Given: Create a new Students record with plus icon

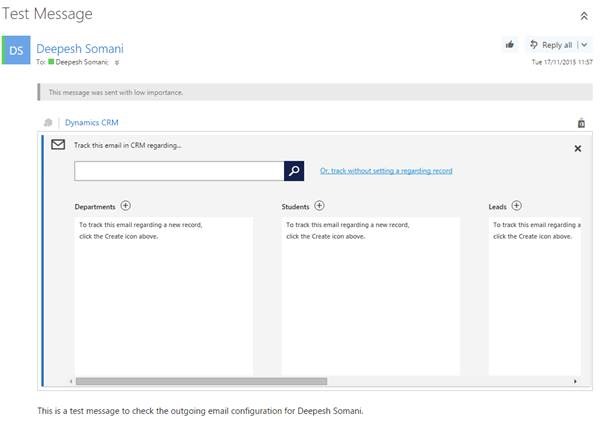Looking at the screenshot, I should coord(319,205).
